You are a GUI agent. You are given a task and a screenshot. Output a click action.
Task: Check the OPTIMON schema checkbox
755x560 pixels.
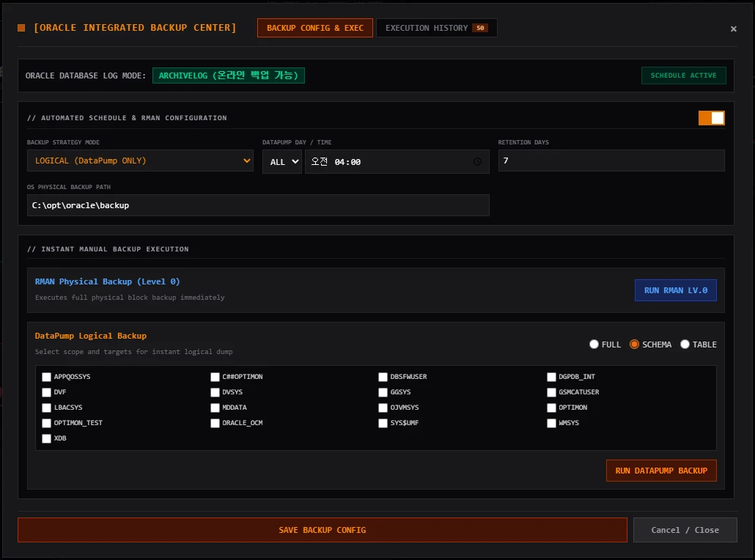point(551,408)
